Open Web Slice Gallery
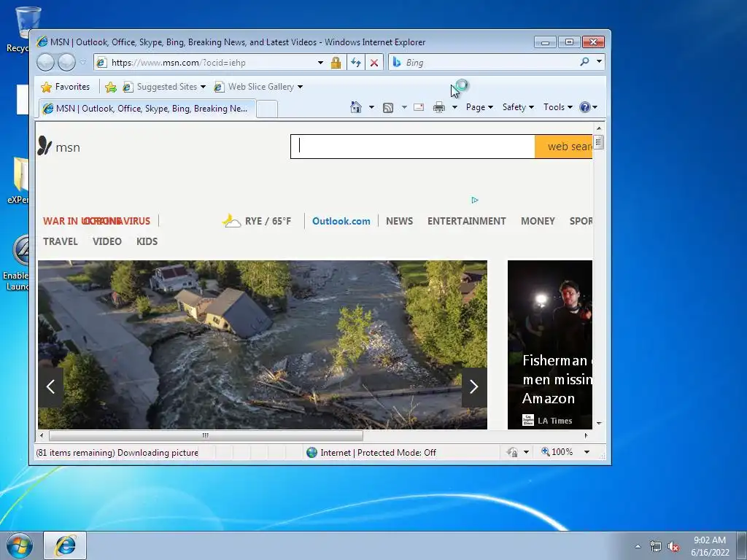The image size is (747, 560). [x=258, y=87]
